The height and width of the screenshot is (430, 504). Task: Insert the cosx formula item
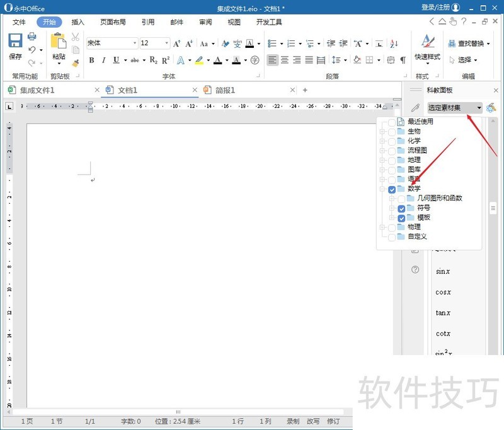443,293
